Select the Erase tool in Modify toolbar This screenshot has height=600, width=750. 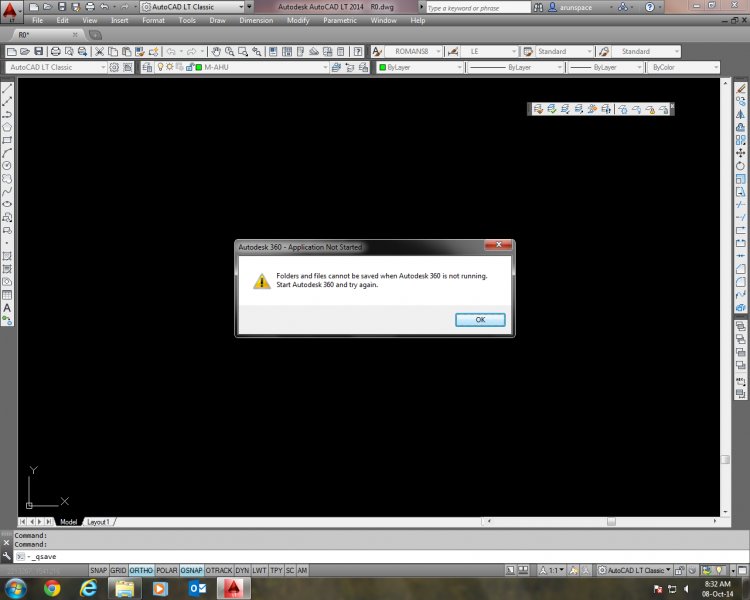740,89
